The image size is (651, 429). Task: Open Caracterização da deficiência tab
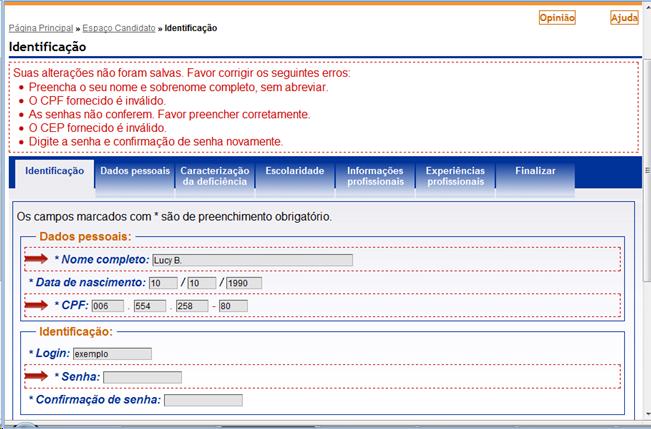215,176
